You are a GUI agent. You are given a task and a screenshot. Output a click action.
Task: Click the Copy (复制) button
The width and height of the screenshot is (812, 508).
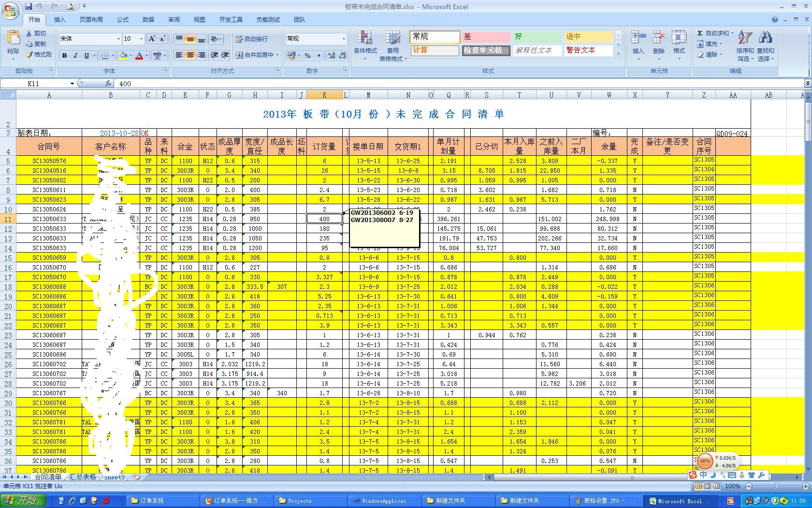pos(36,44)
